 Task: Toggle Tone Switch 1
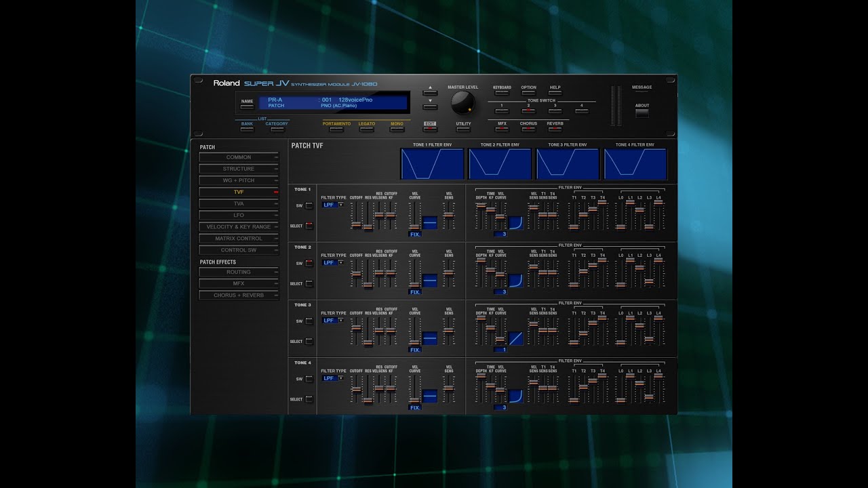(502, 110)
